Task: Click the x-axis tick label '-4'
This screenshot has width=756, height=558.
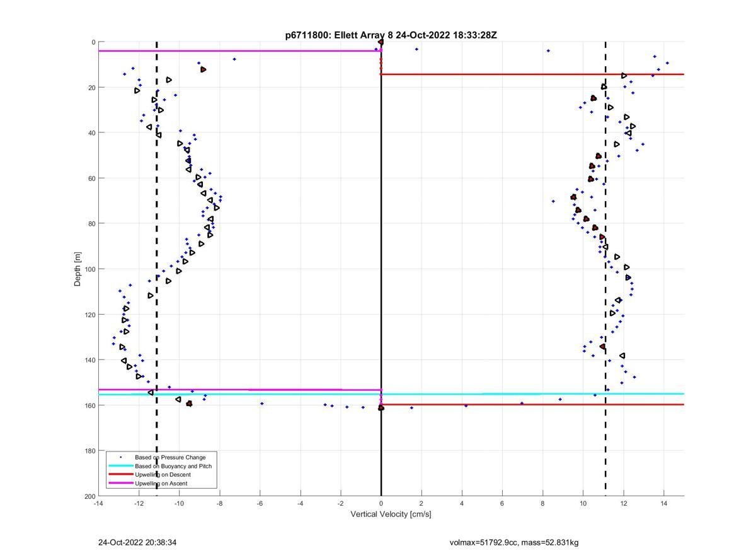Action: pyautogui.click(x=301, y=504)
